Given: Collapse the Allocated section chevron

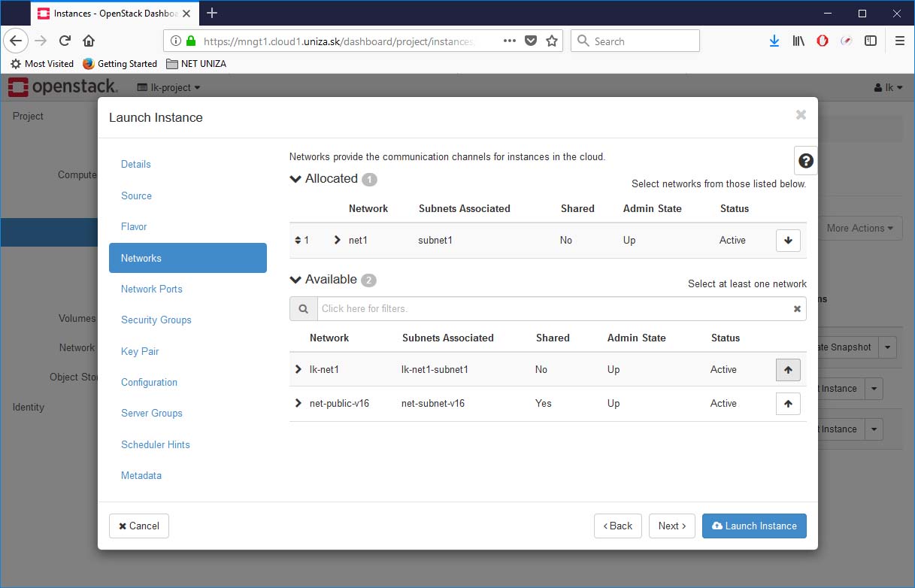Looking at the screenshot, I should 295,179.
